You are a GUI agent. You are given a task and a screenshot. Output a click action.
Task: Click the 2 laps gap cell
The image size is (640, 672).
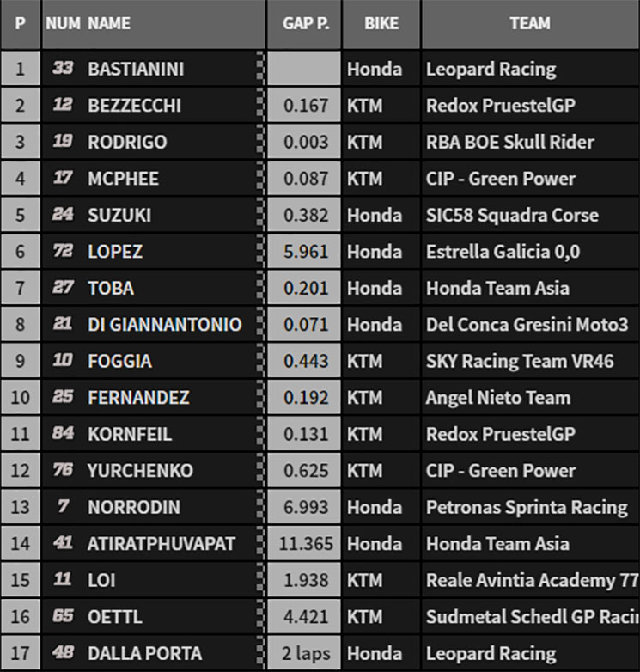306,654
